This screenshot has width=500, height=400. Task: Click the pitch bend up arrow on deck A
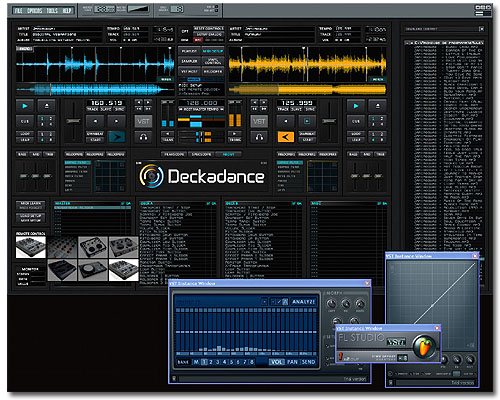coord(117,122)
